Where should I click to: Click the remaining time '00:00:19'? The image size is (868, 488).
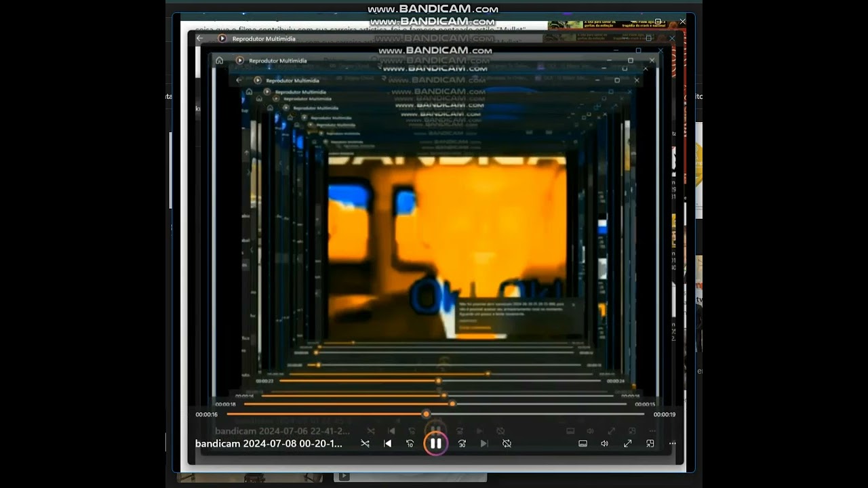pyautogui.click(x=665, y=414)
